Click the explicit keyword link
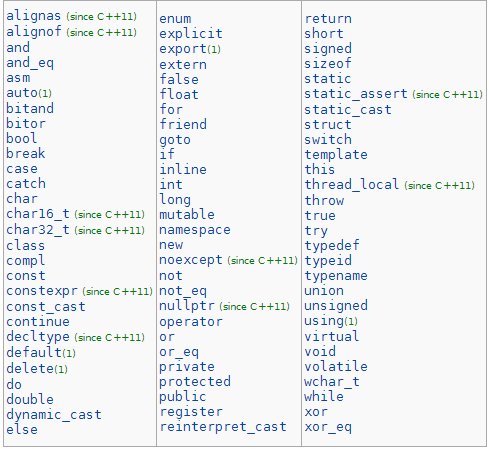 point(191,34)
